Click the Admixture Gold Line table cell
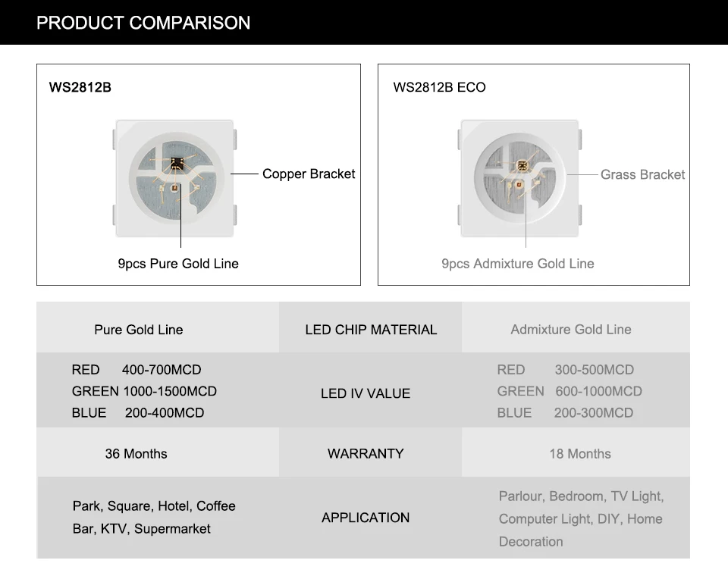Viewport: 728px width, 579px height. (571, 330)
